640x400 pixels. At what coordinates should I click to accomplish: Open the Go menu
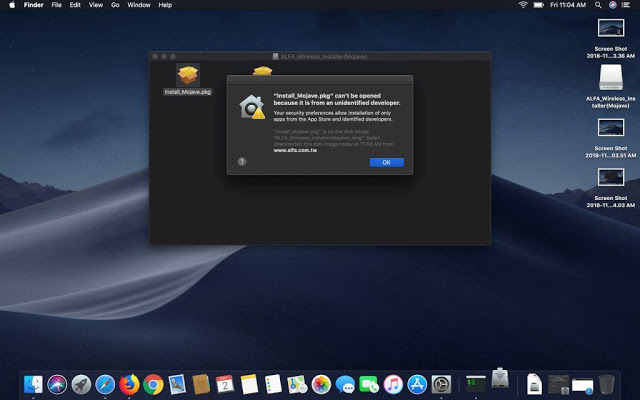point(115,5)
